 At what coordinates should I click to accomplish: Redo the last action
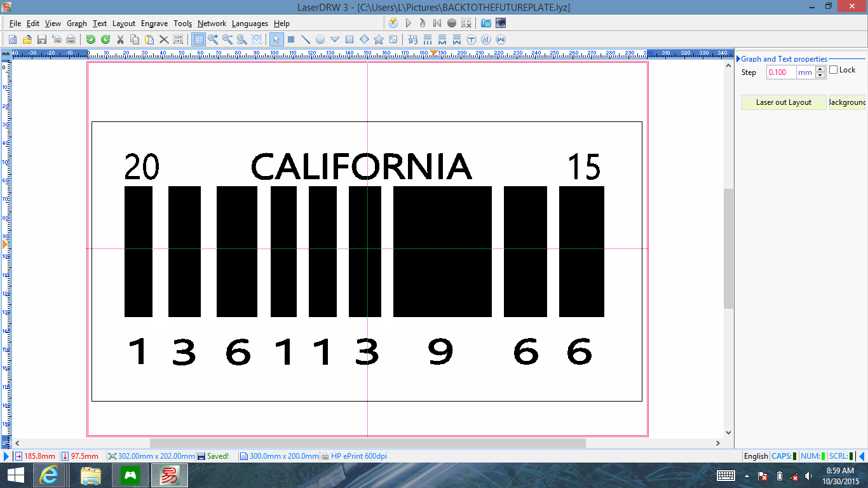pos(105,39)
